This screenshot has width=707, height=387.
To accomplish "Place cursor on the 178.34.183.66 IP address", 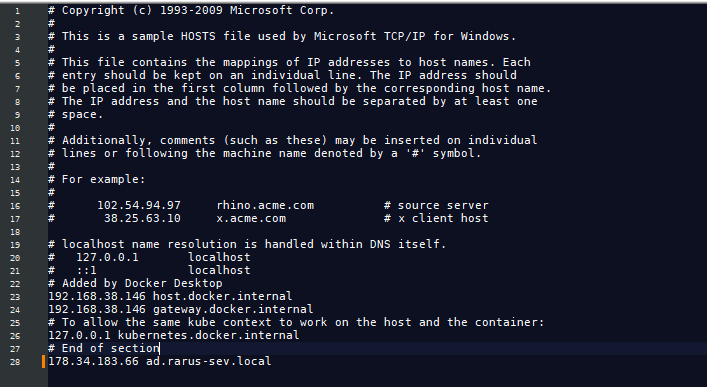I will pos(93,361).
